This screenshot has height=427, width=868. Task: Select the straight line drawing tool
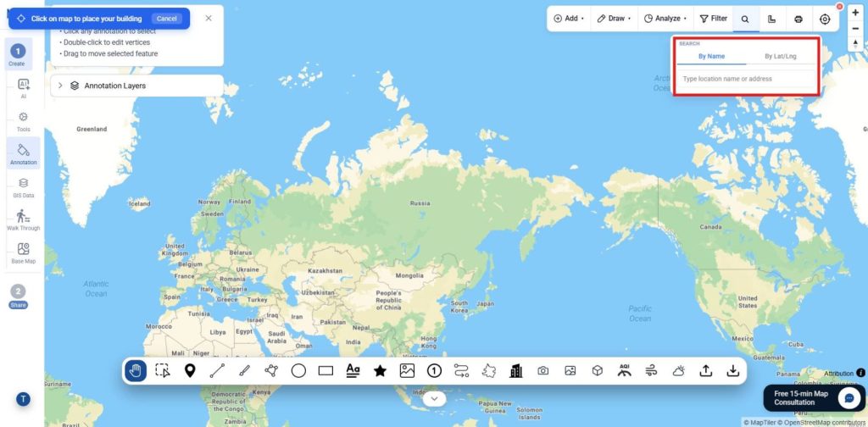217,370
